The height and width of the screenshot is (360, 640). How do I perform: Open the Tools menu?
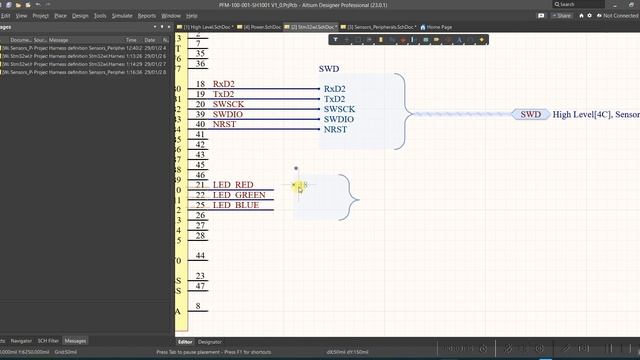[100, 16]
